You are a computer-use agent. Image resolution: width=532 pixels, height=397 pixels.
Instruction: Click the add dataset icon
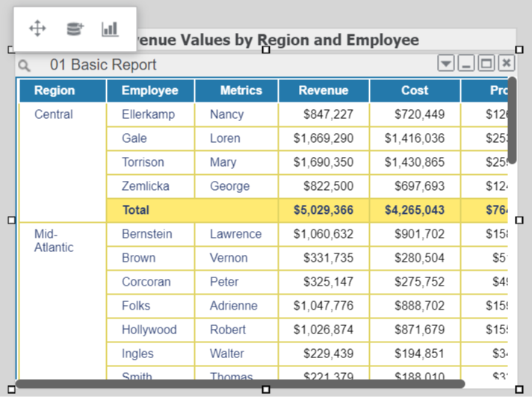tap(74, 28)
